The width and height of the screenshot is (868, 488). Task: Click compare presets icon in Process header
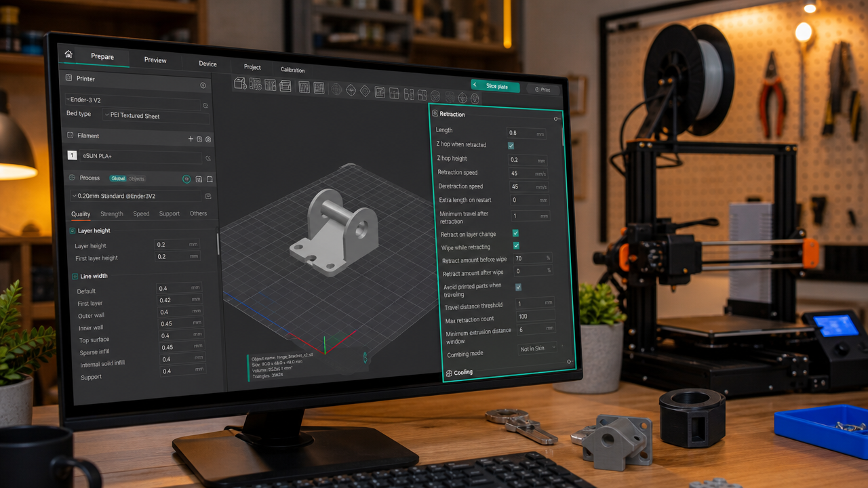(199, 179)
